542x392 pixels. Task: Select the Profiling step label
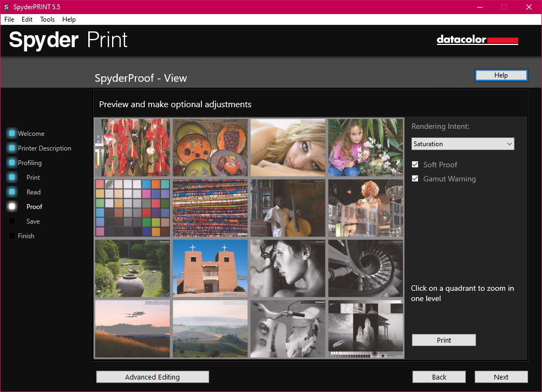point(30,163)
